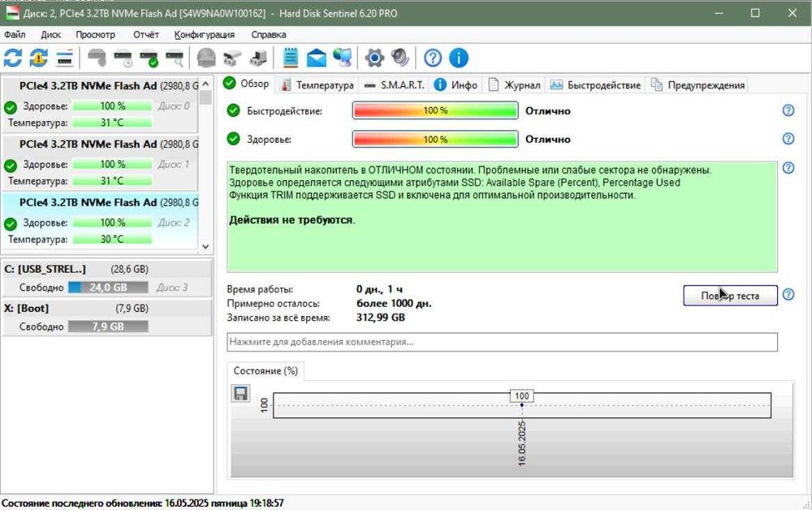Viewport: 812px width, 510px height.
Task: Click the blue info 'i' toolbar icon
Action: pos(458,58)
